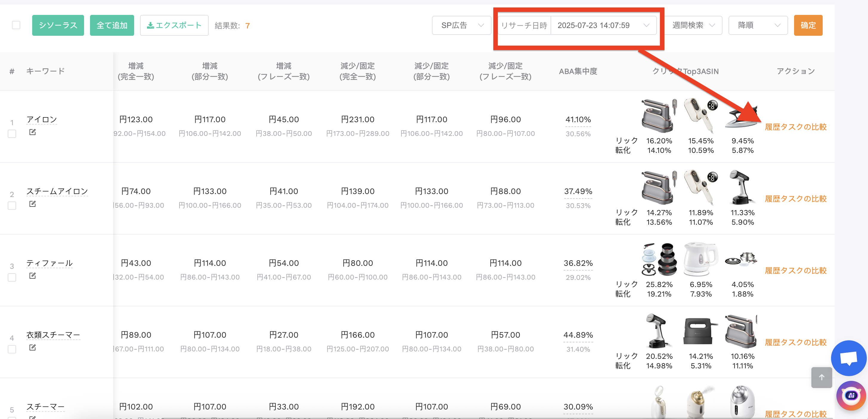Image resolution: width=868 pixels, height=419 pixels.
Task: Click the スチーマー keyword link
Action: [x=46, y=406]
